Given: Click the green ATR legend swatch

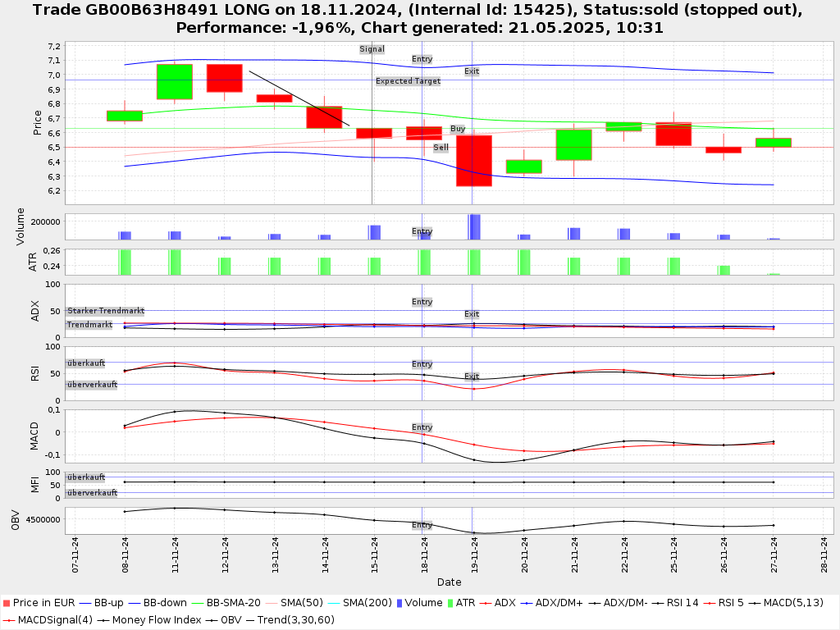Looking at the screenshot, I should pyautogui.click(x=449, y=603).
